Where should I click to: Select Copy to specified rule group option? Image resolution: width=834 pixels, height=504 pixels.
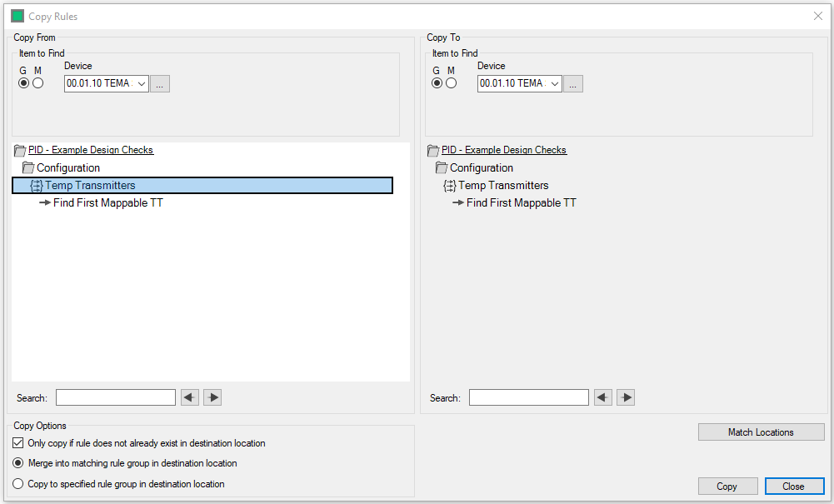(18, 483)
